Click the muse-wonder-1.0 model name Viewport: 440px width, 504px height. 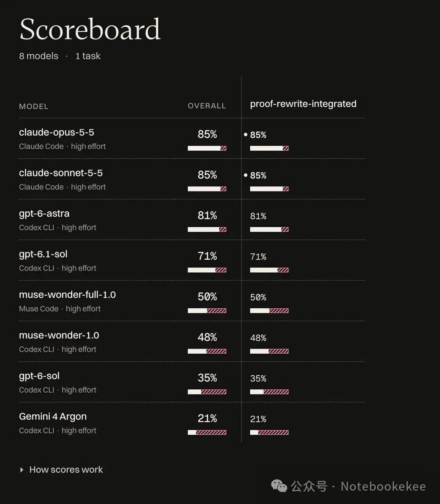click(x=59, y=335)
